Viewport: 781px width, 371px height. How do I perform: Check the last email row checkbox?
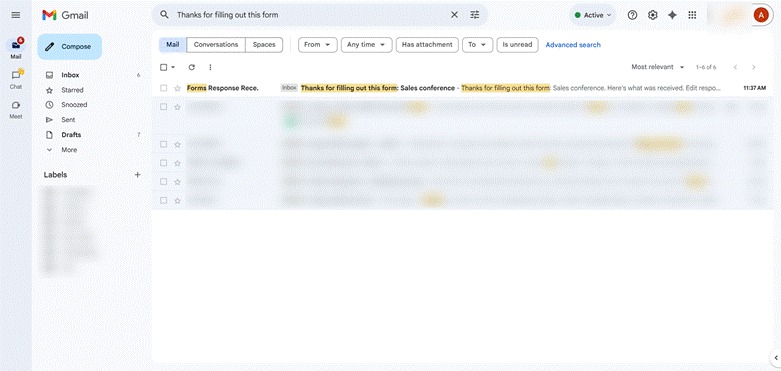163,200
